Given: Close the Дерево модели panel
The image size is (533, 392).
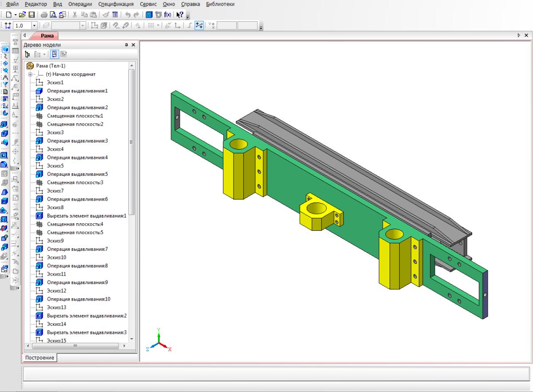Looking at the screenshot, I should pos(133,45).
